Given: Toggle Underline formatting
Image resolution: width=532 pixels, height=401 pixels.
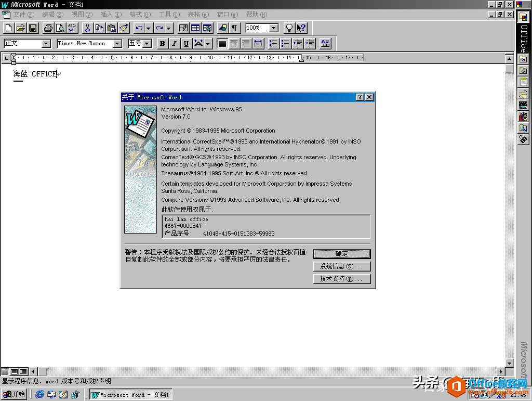Looking at the screenshot, I should (187, 44).
